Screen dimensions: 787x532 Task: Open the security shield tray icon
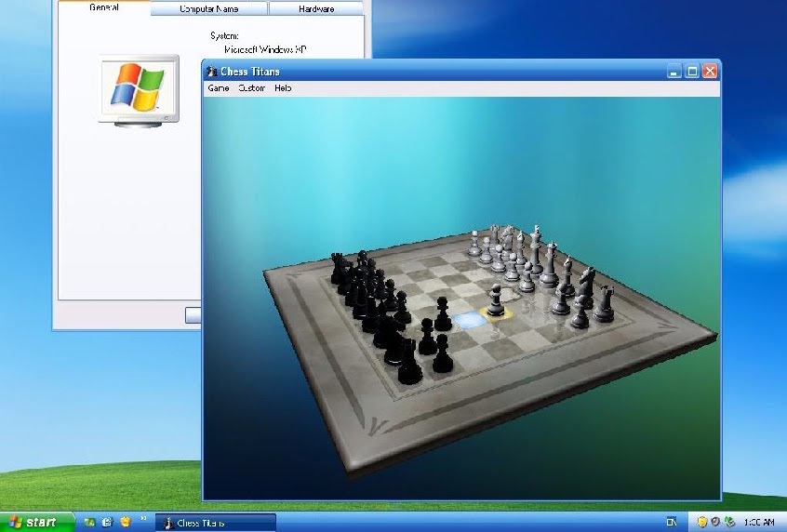(702, 522)
